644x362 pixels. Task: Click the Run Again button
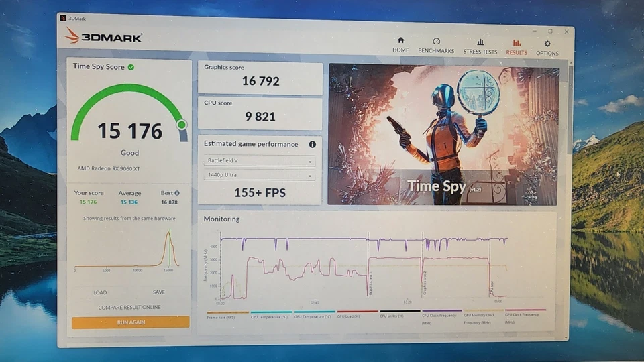pos(131,322)
